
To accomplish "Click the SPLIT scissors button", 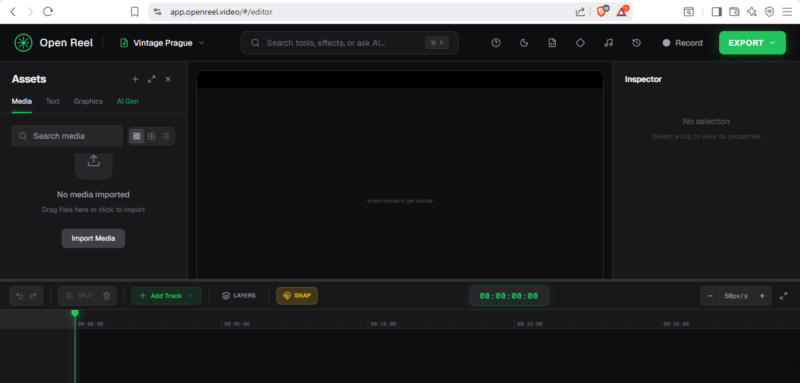I will pyautogui.click(x=79, y=296).
